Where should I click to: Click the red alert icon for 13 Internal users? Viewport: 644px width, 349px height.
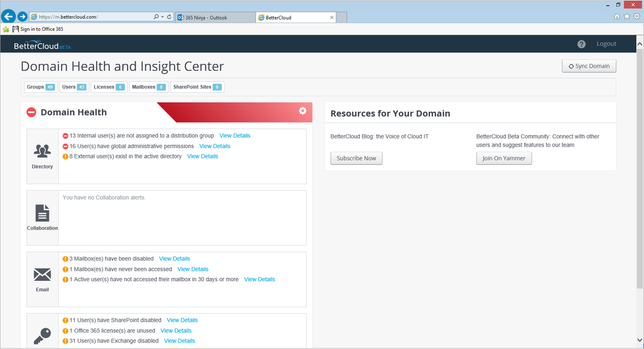click(x=65, y=136)
